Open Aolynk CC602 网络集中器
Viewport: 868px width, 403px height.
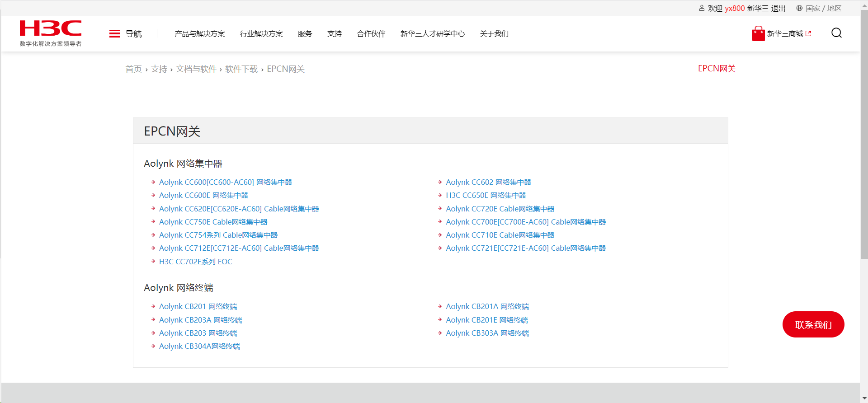(489, 182)
